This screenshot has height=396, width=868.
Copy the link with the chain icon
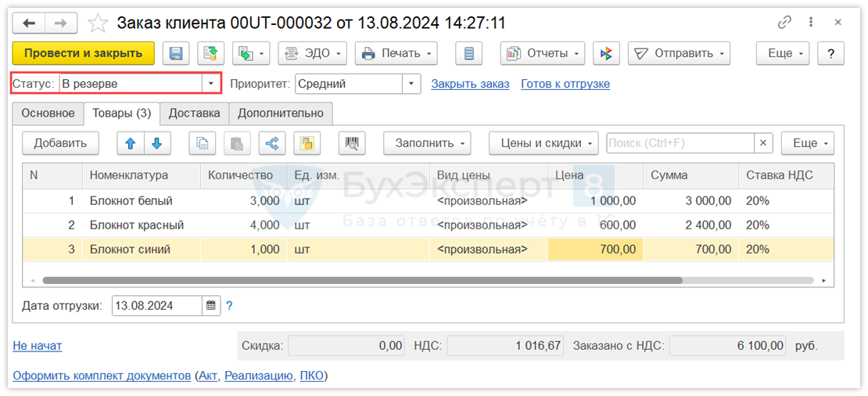784,23
